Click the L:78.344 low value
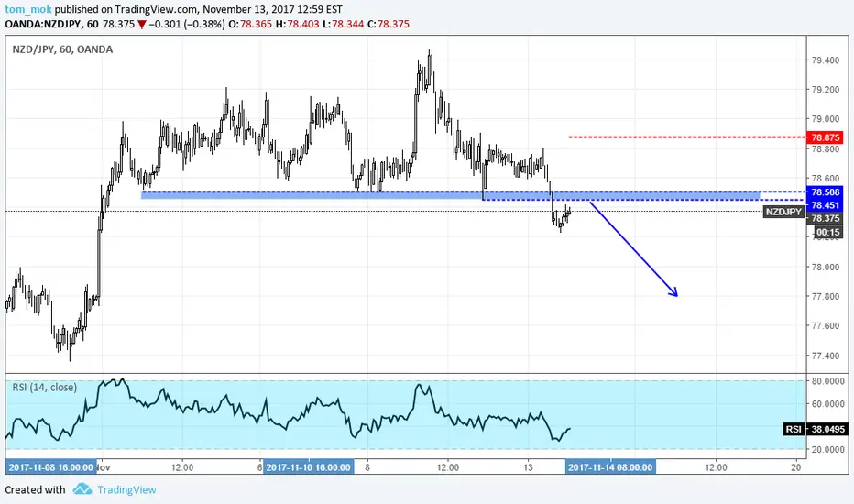The image size is (854, 504). coord(343,25)
